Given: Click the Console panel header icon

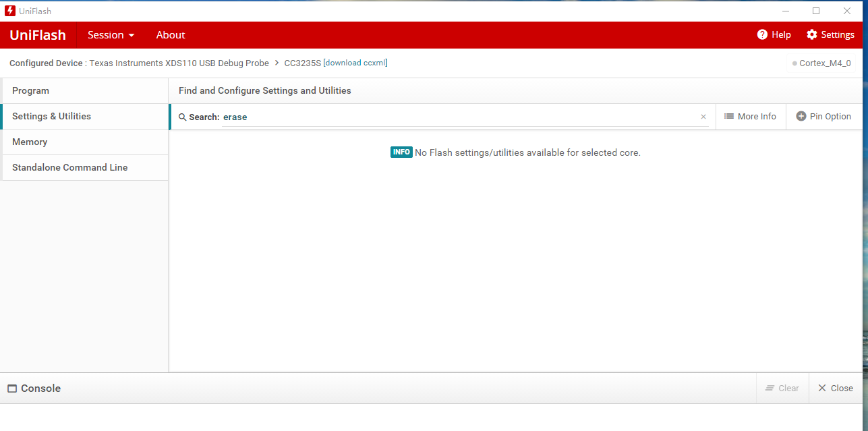Looking at the screenshot, I should pos(12,389).
